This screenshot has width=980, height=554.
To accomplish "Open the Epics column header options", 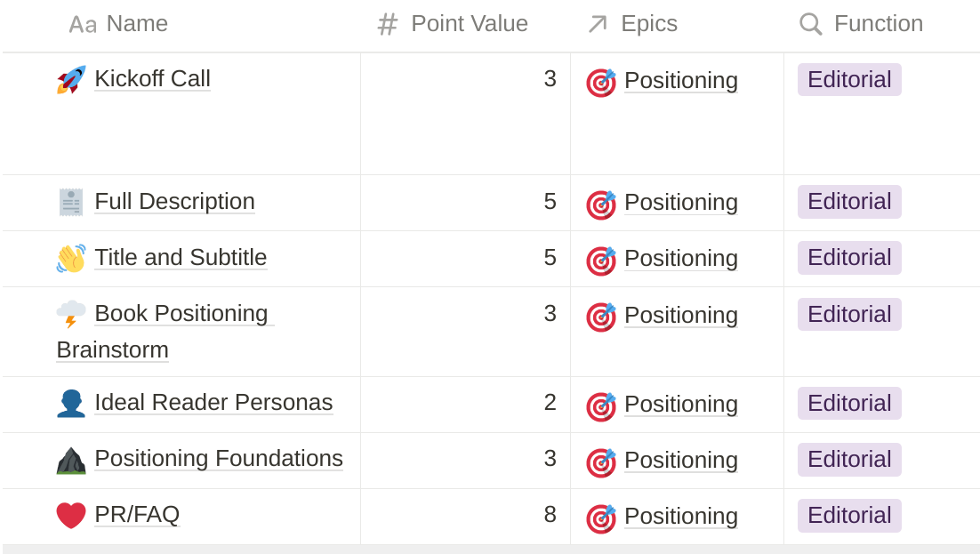I will tap(632, 24).
